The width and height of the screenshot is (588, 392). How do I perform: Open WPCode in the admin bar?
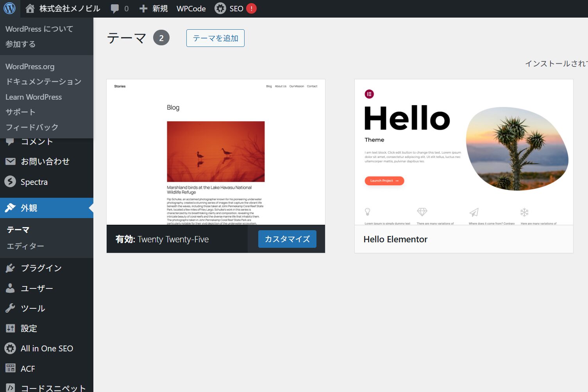click(x=191, y=9)
